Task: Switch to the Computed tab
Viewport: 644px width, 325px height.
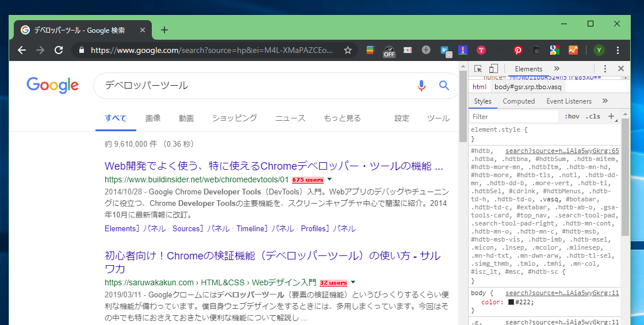Action: pos(519,101)
